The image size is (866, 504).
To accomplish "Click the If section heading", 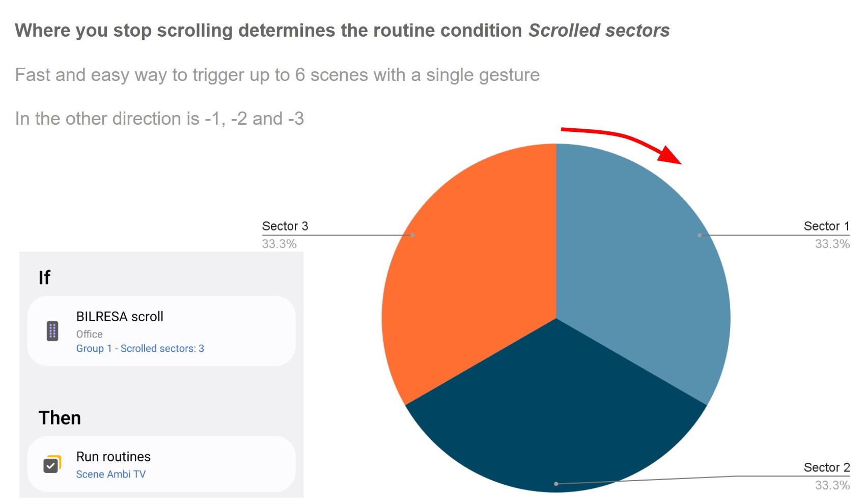I will 44,277.
